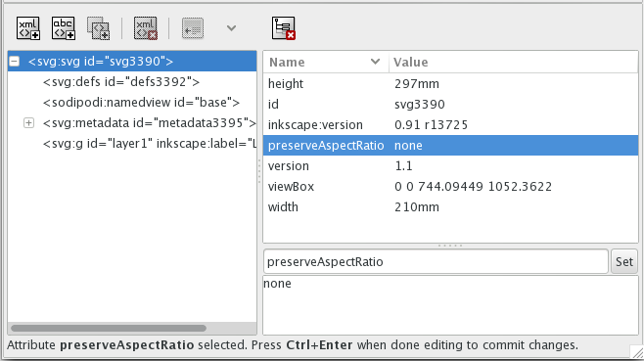This screenshot has height=361, width=644.
Task: Select the svg:svg id="svg3390" node
Action: (x=132, y=62)
